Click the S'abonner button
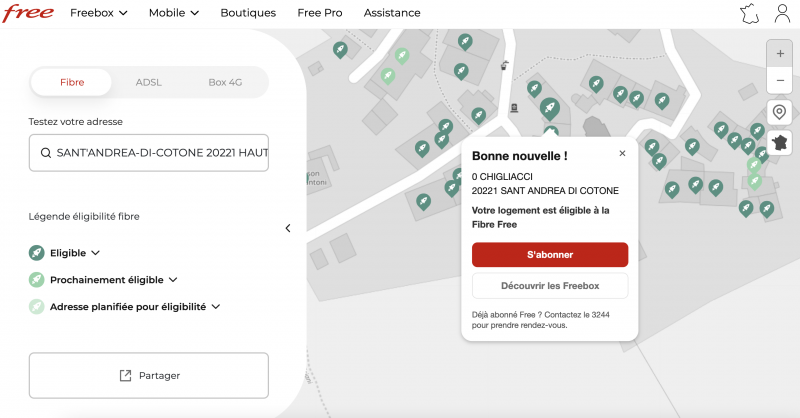Screen dimensions: 800x418 pyautogui.click(x=549, y=255)
